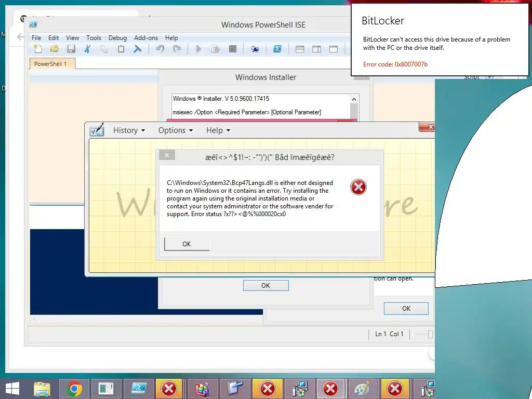
Task: Open Google Chrome from the taskbar
Action: 74,389
